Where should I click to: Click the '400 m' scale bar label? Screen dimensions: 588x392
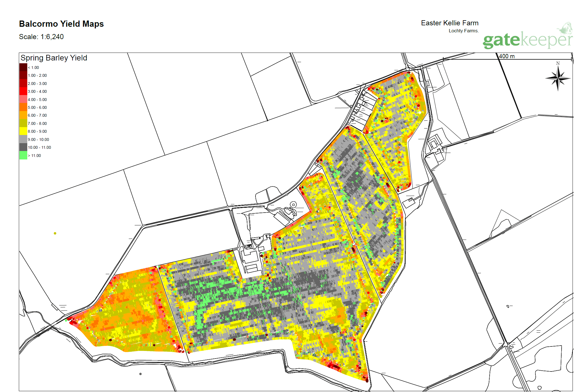[507, 56]
